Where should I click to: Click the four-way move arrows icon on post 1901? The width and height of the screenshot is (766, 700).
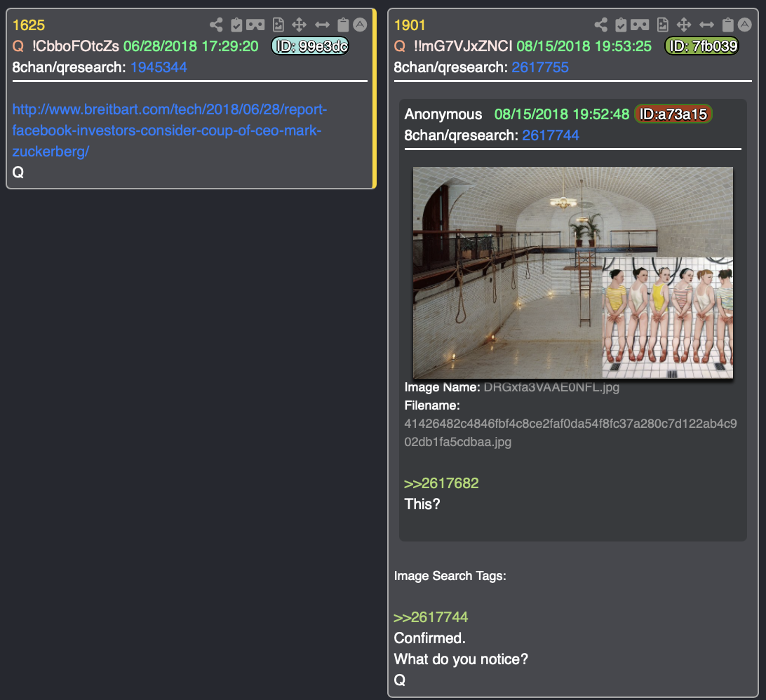click(683, 25)
